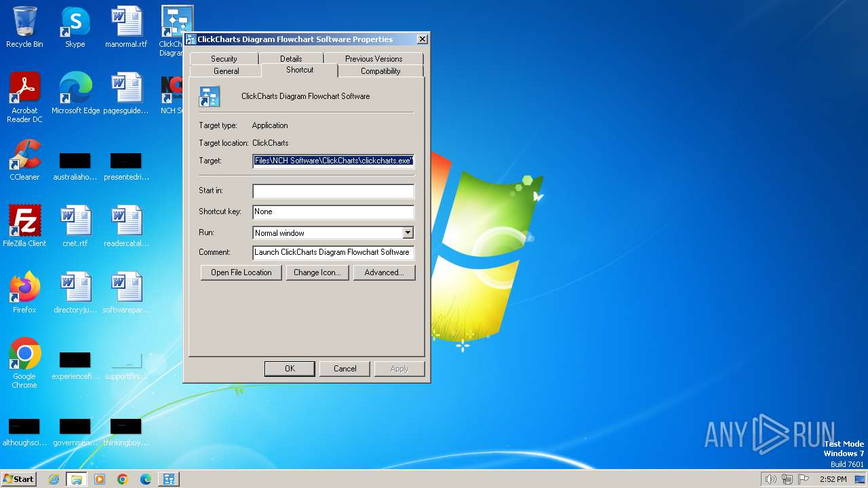Click the taskbar clock showing 2:52 PM
868x488 pixels.
833,479
